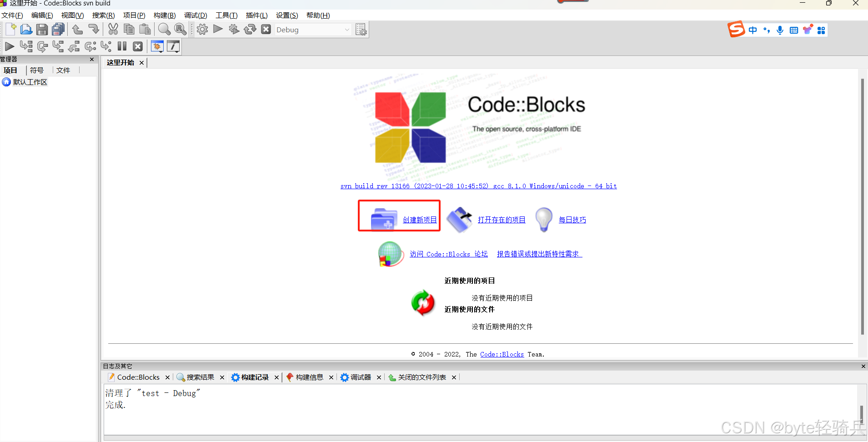Image resolution: width=868 pixels, height=442 pixels.
Task: Click the Redo arrow icon
Action: coord(94,30)
